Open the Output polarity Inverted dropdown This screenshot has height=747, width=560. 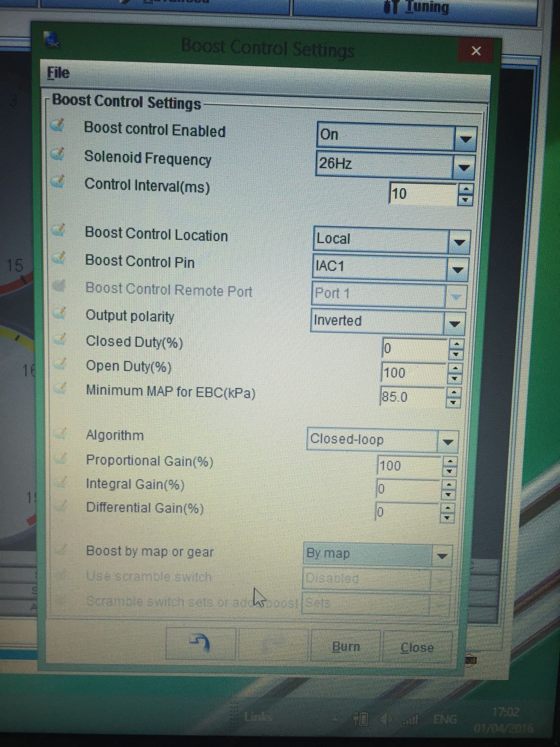pyautogui.click(x=454, y=324)
